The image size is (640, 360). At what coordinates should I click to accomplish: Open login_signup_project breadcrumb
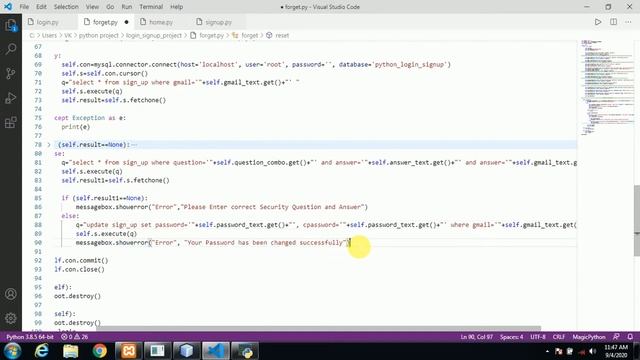point(153,36)
